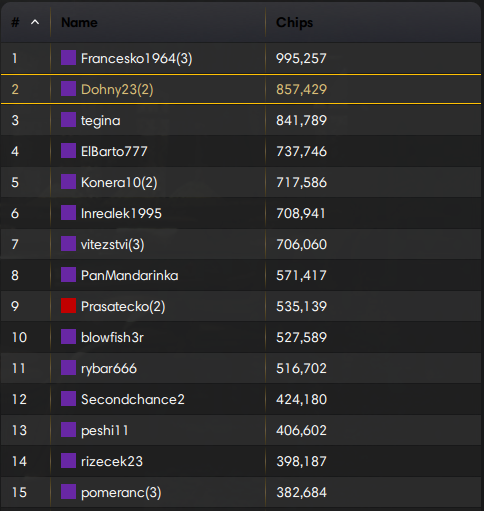Click the red square next to Prasatecko(2)
The image size is (484, 511).
[68, 306]
